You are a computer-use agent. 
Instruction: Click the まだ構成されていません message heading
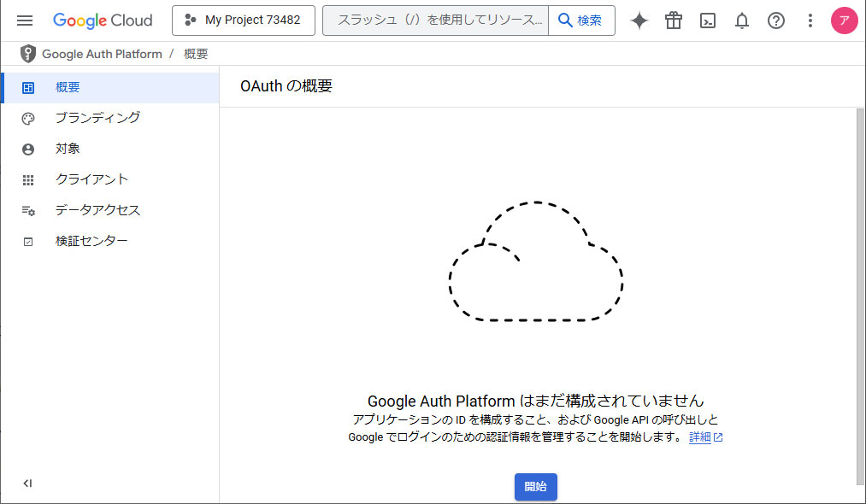536,401
